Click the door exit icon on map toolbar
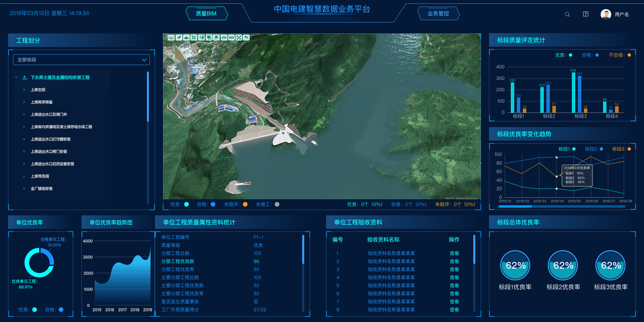 (201, 38)
